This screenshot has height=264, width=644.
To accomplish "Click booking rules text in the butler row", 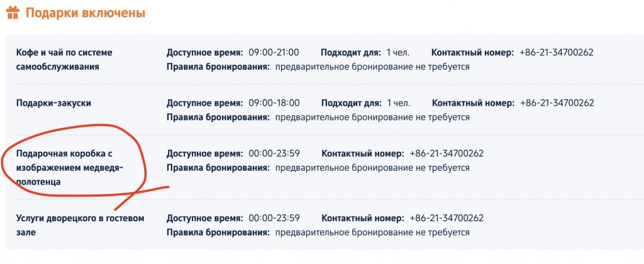I will click(372, 232).
